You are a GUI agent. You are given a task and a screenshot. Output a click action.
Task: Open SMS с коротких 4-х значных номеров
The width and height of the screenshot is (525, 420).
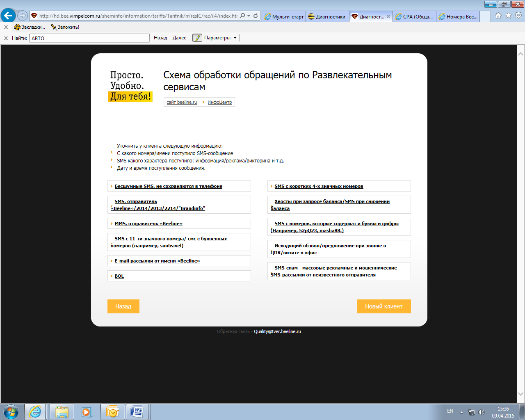tap(319, 186)
